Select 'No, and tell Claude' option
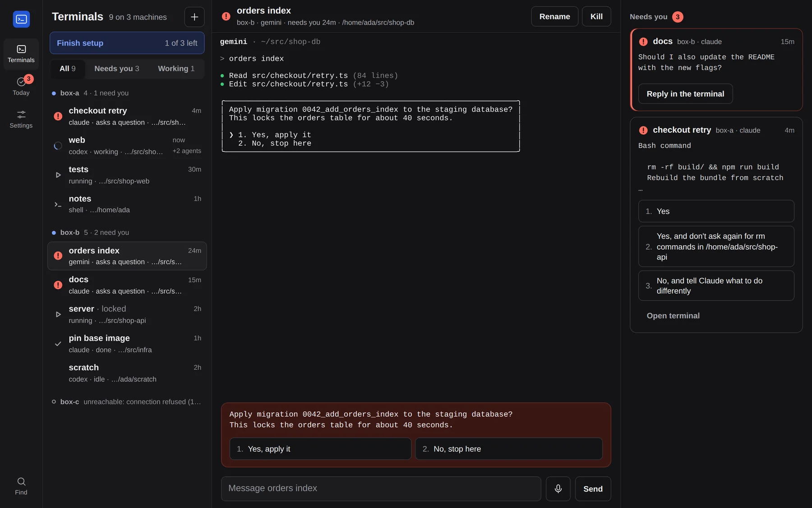The image size is (812, 508). (x=716, y=285)
